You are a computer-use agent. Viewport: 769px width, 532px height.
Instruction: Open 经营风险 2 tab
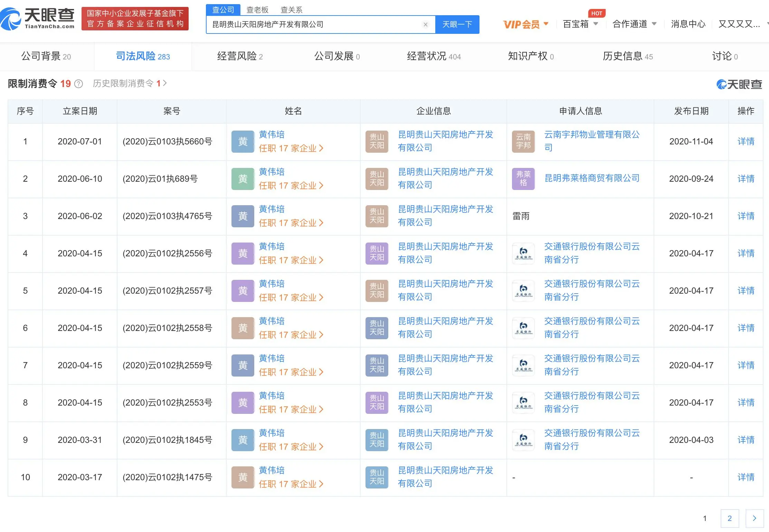240,56
